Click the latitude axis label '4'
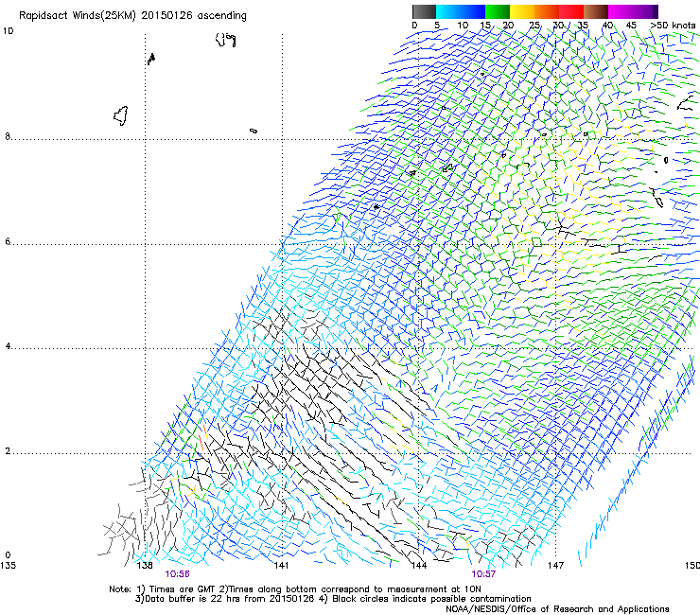Screen dimensions: 700x615 click(x=8, y=346)
